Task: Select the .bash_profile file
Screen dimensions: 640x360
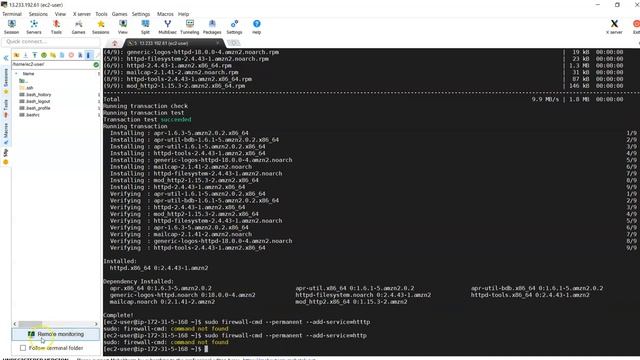Action: 35,108
